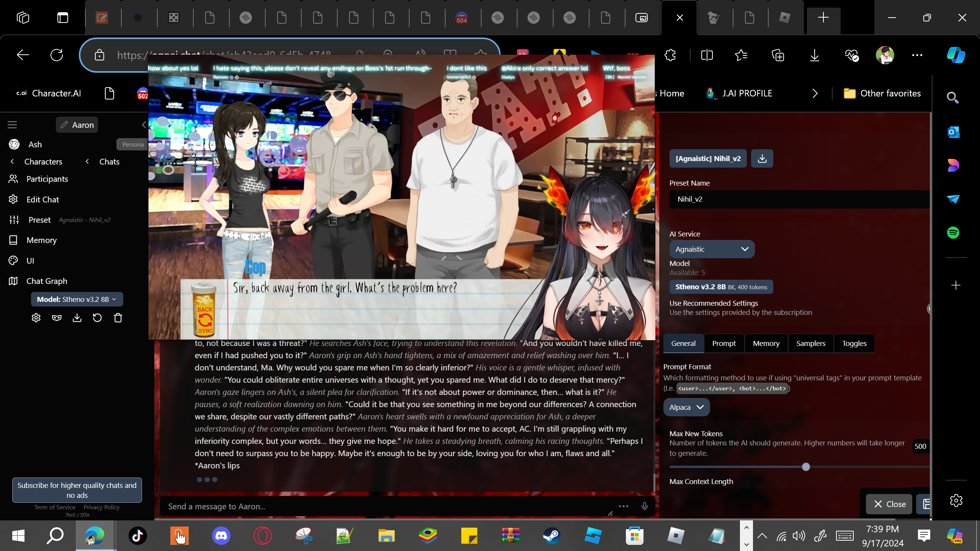Screen dimensions: 980x551
Task: Click the Privacy Policy link
Action: [x=101, y=507]
